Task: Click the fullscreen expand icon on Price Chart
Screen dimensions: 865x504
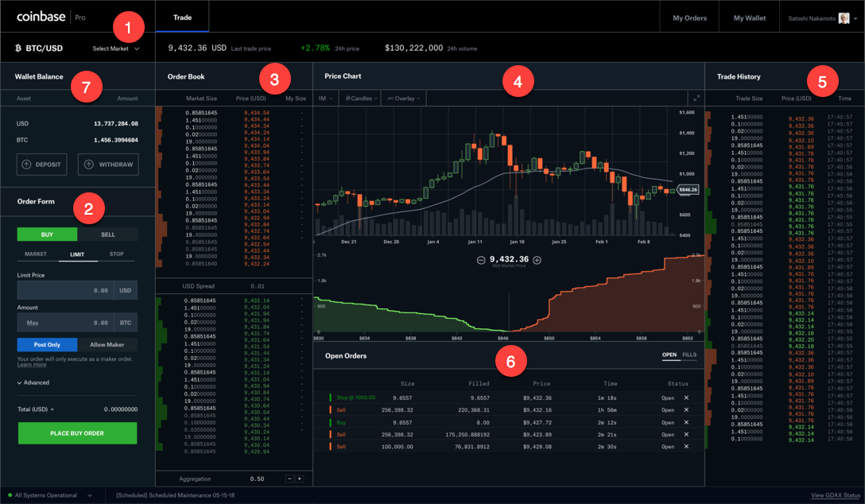Action: (696, 98)
